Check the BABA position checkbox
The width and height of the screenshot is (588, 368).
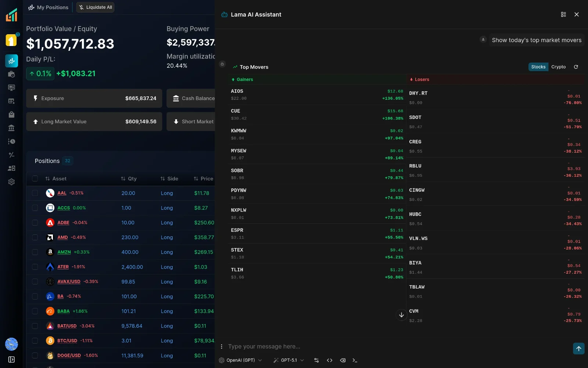pos(35,311)
